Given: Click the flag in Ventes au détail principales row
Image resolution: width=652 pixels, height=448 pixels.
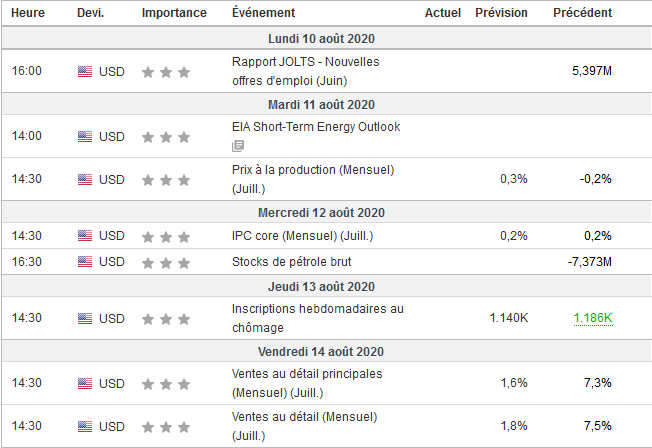Looking at the screenshot, I should [x=84, y=383].
